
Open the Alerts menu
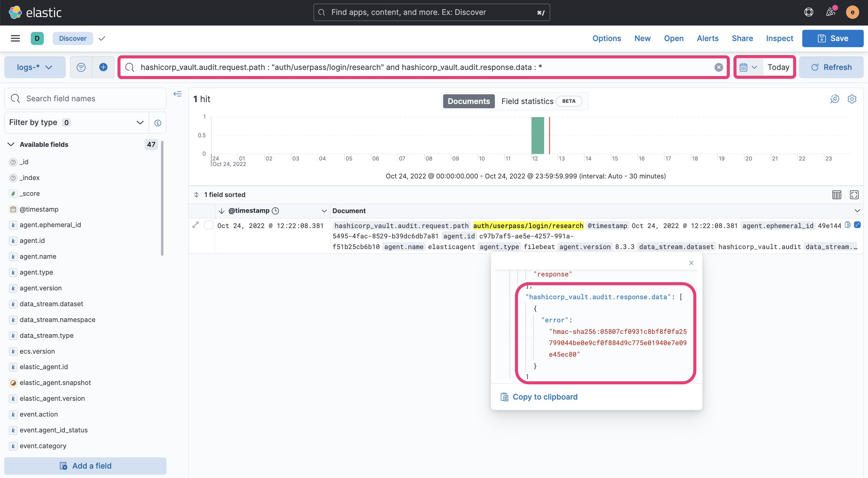(x=708, y=38)
